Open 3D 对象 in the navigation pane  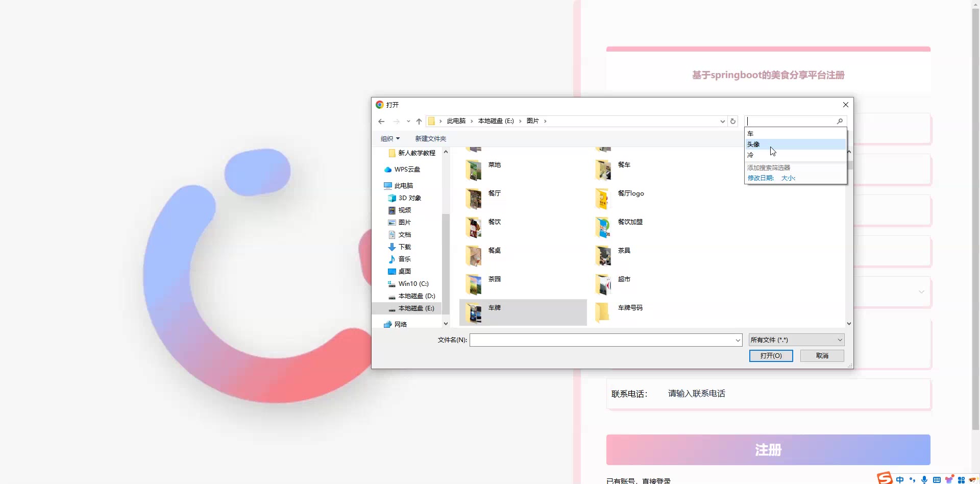tap(404, 198)
